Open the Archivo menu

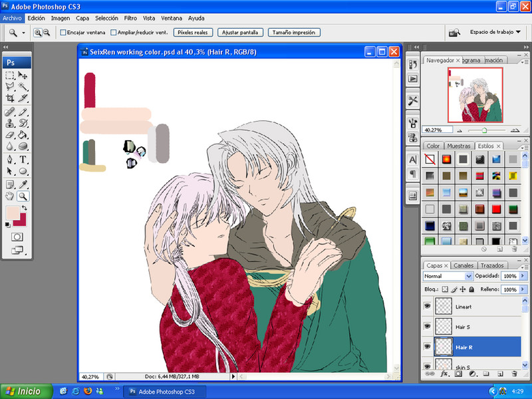(12, 19)
